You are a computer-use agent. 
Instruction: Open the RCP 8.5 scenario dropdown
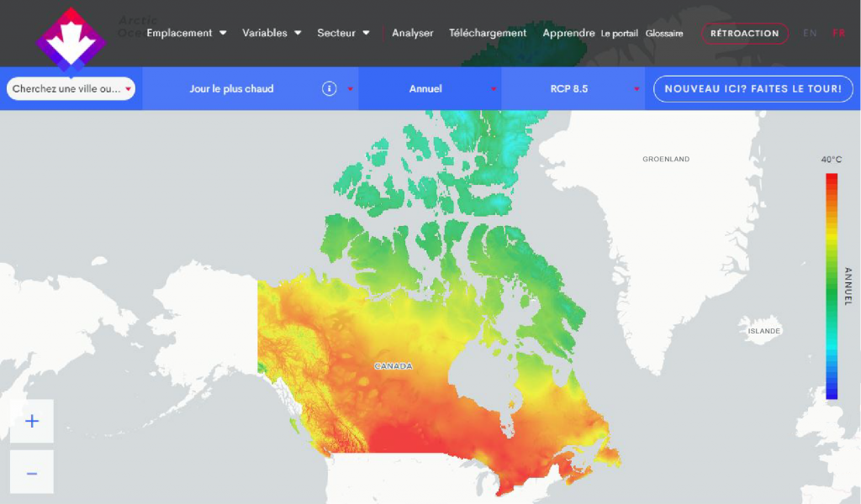coord(573,89)
